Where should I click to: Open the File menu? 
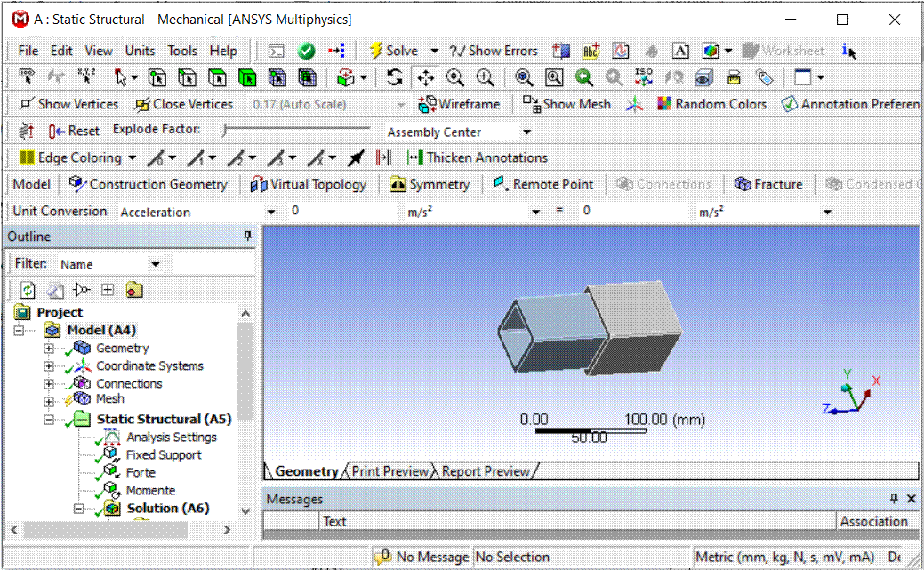(x=28, y=52)
